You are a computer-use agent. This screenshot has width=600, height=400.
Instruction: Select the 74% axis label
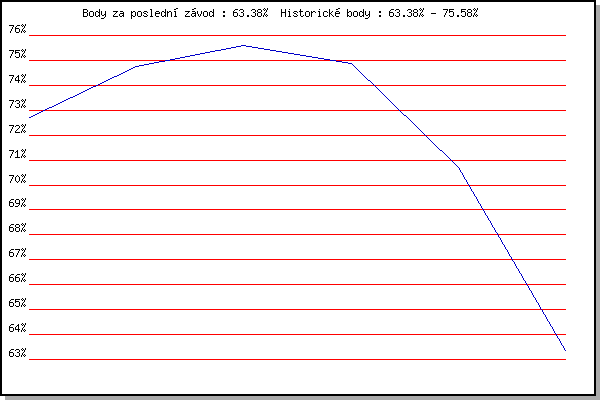17,79
